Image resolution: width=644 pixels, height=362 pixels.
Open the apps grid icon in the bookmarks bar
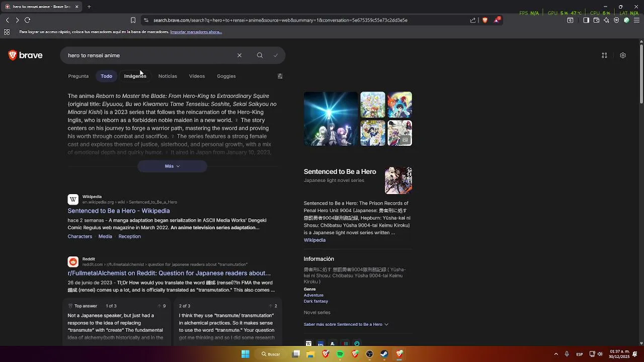[7, 32]
